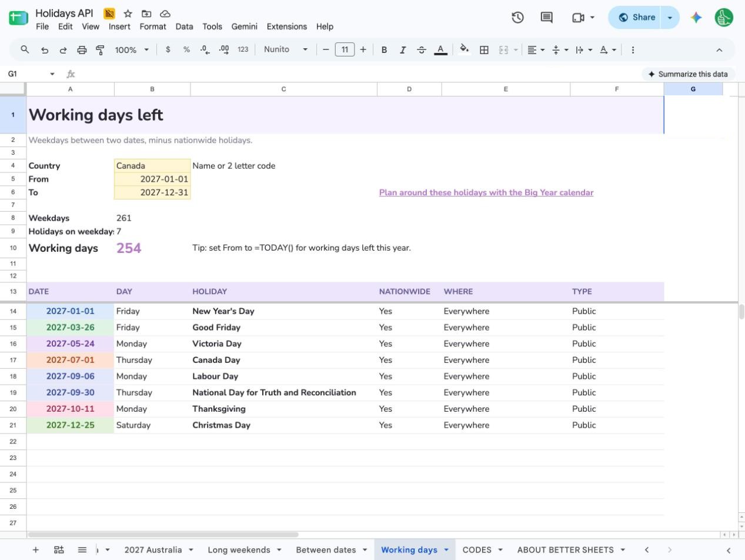
Task: Search the menus magnifier icon
Action: point(25,50)
